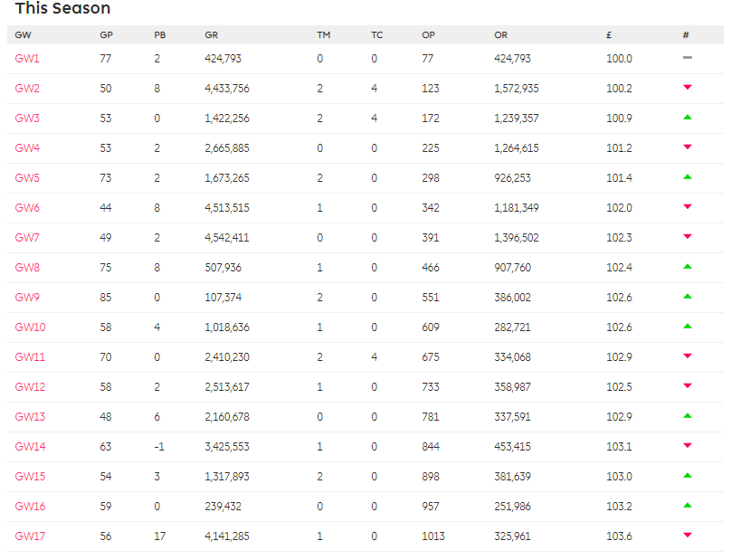Open the GW17 gameweek link

click(x=29, y=536)
